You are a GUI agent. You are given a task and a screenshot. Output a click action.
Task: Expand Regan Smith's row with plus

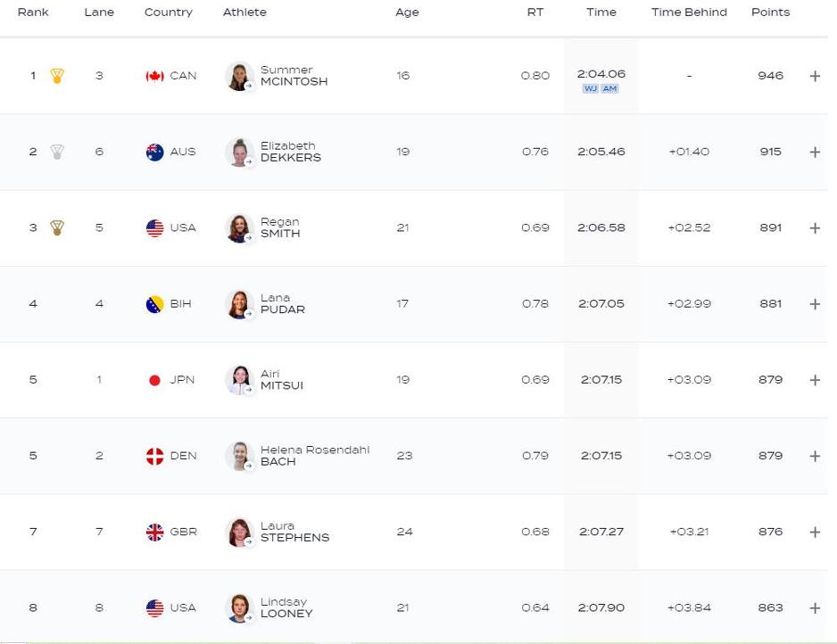point(815,228)
